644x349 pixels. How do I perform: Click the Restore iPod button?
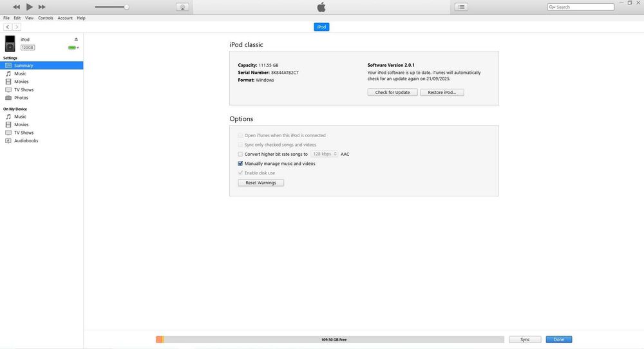pos(442,92)
